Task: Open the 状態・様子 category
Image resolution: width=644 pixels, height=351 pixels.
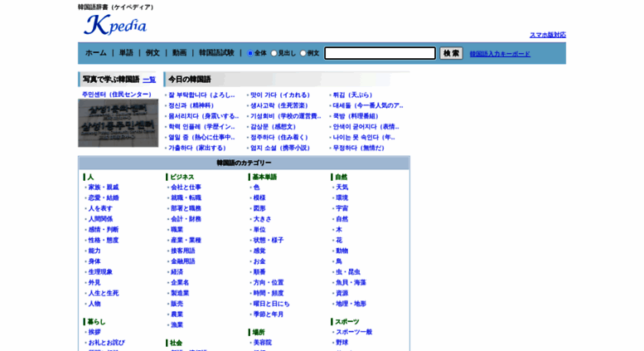Action: coord(269,241)
